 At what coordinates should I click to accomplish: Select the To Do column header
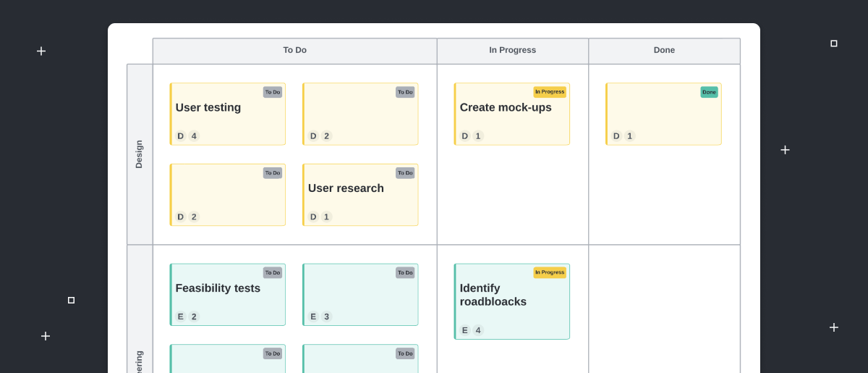pos(294,51)
